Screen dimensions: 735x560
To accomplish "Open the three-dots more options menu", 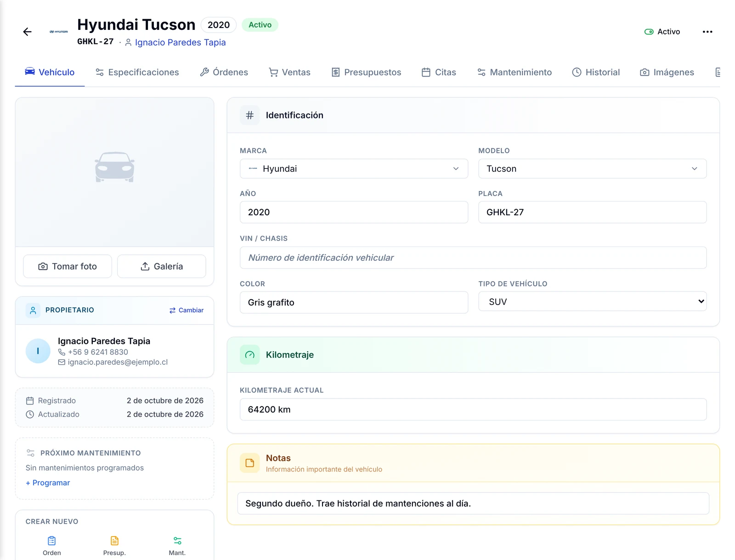I will pos(707,32).
